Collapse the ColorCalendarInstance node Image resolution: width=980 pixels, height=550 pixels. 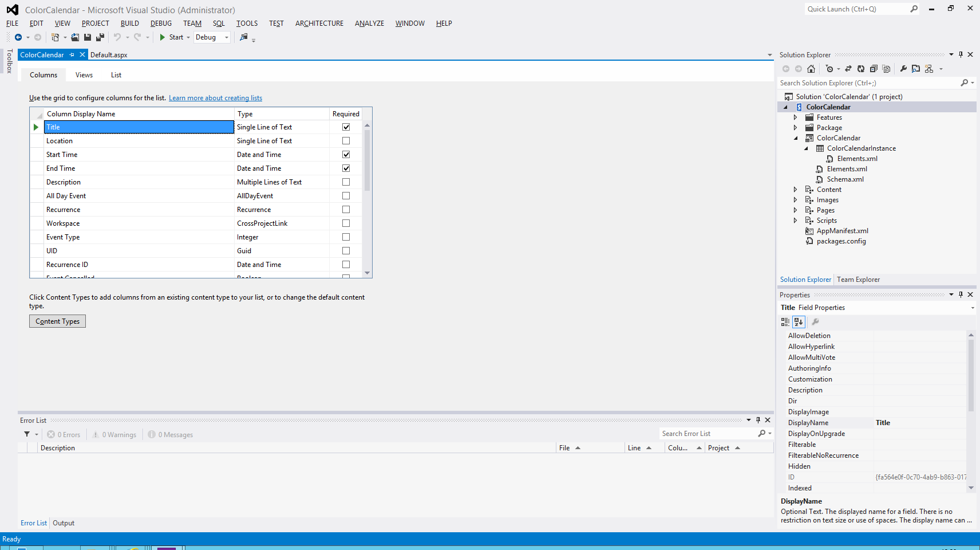pos(806,148)
